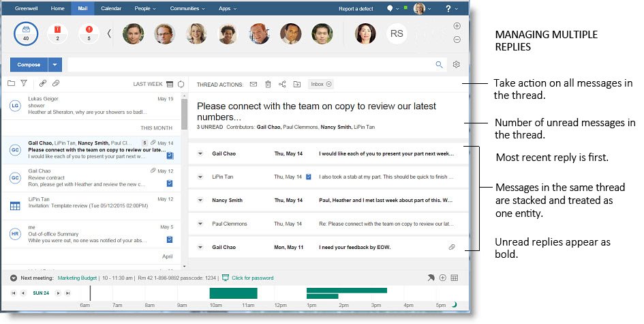Open the Compose dropdown arrow
644x324 pixels.
pos(55,65)
